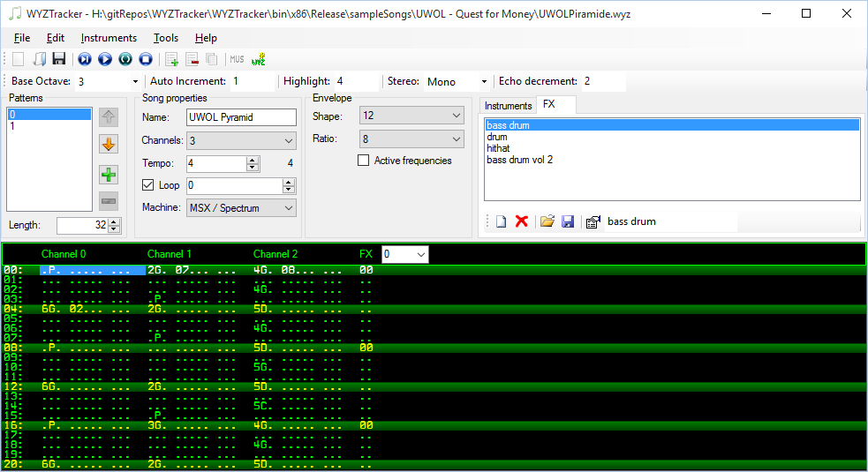Click Channel 1 note 2G. on row 00
Image resolution: width=868 pixels, height=472 pixels.
click(x=156, y=270)
